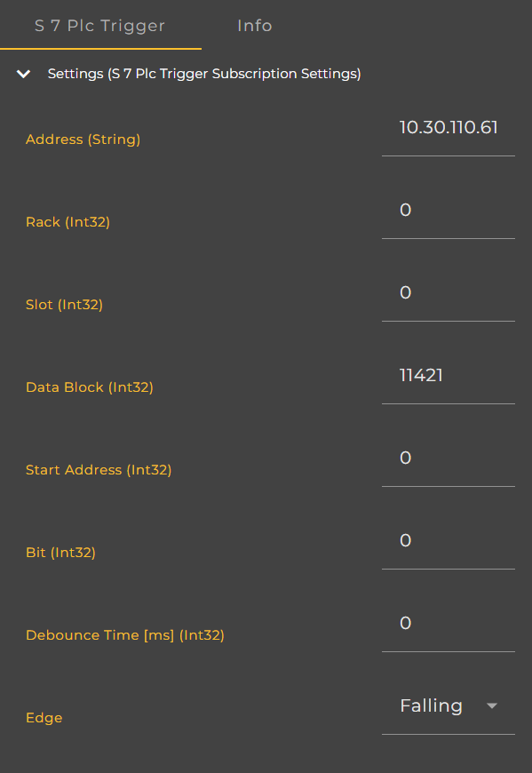Select the Falling option in Edge dropdown

click(x=432, y=705)
